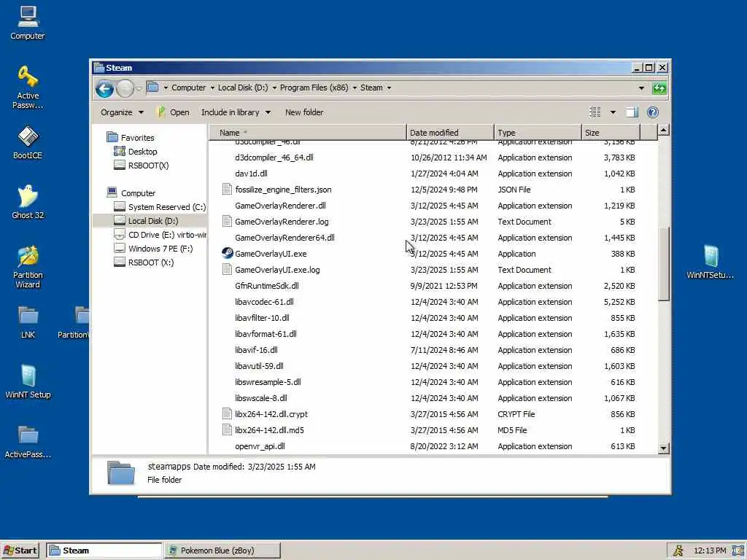This screenshot has width=747, height=560.
Task: Click the greyed Forward navigation arrow
Action: pos(125,88)
